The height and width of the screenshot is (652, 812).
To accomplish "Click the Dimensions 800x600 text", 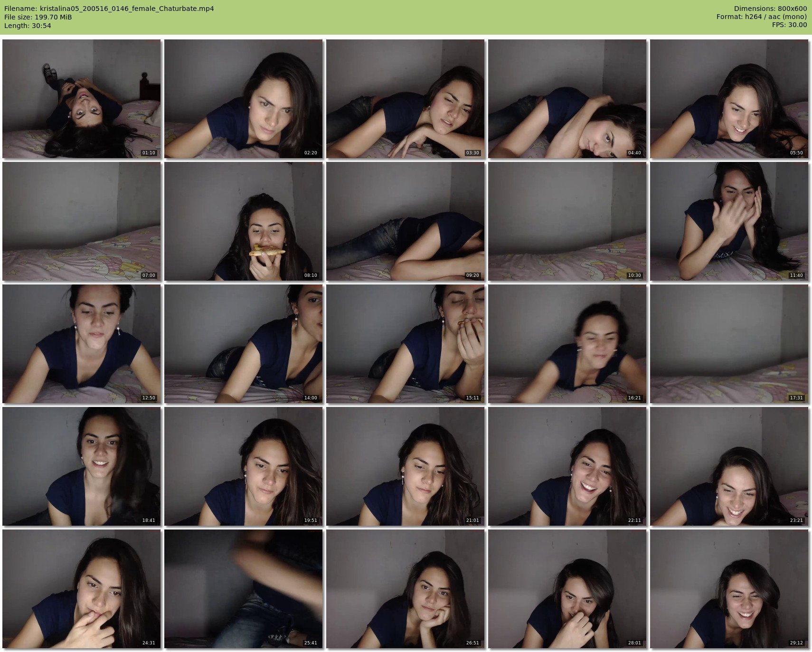I will [x=770, y=9].
